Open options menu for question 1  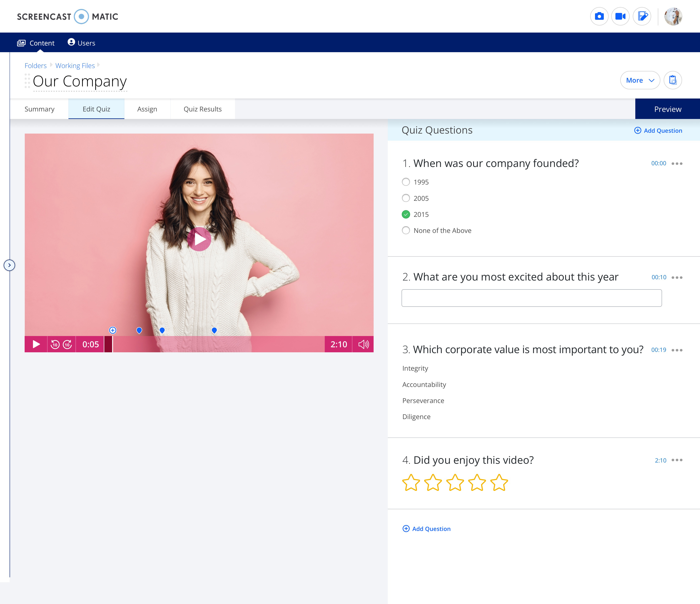point(677,163)
